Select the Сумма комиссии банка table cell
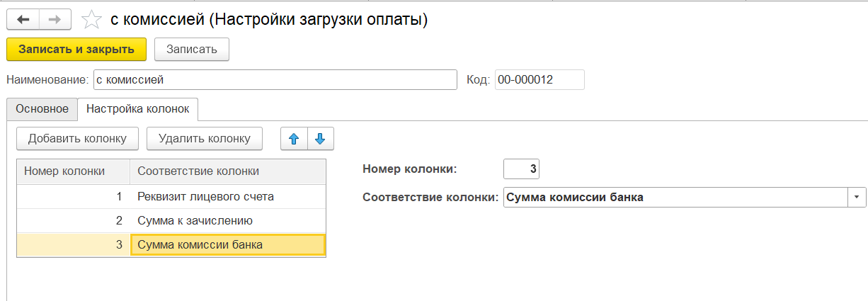The height and width of the screenshot is (301, 868). tap(228, 245)
